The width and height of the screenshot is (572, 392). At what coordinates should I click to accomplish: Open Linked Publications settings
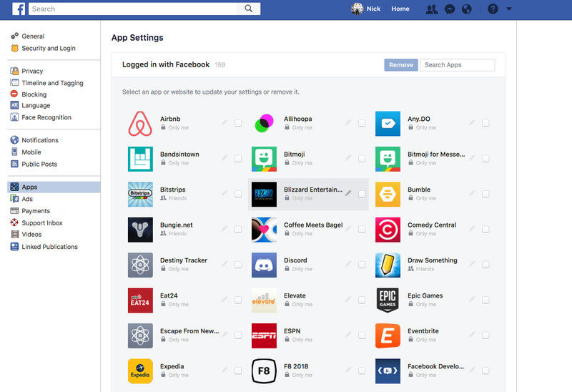pyautogui.click(x=49, y=247)
